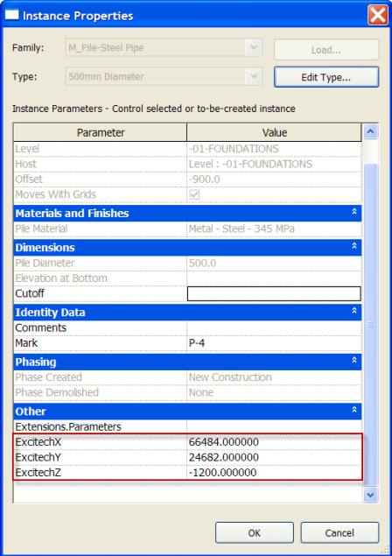The width and height of the screenshot is (392, 556).
Task: Click the Elevation at Bottom value cell
Action: pyautogui.click(x=274, y=278)
